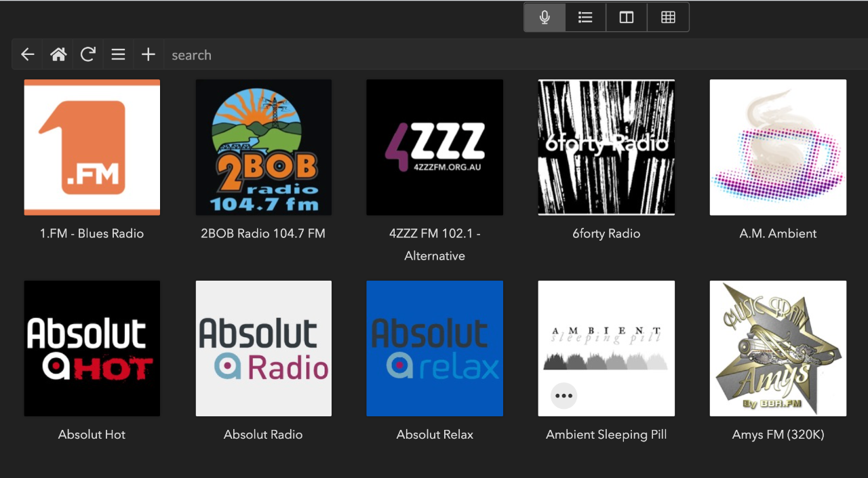868x478 pixels.
Task: Open the hamburger menu icon
Action: (x=118, y=55)
